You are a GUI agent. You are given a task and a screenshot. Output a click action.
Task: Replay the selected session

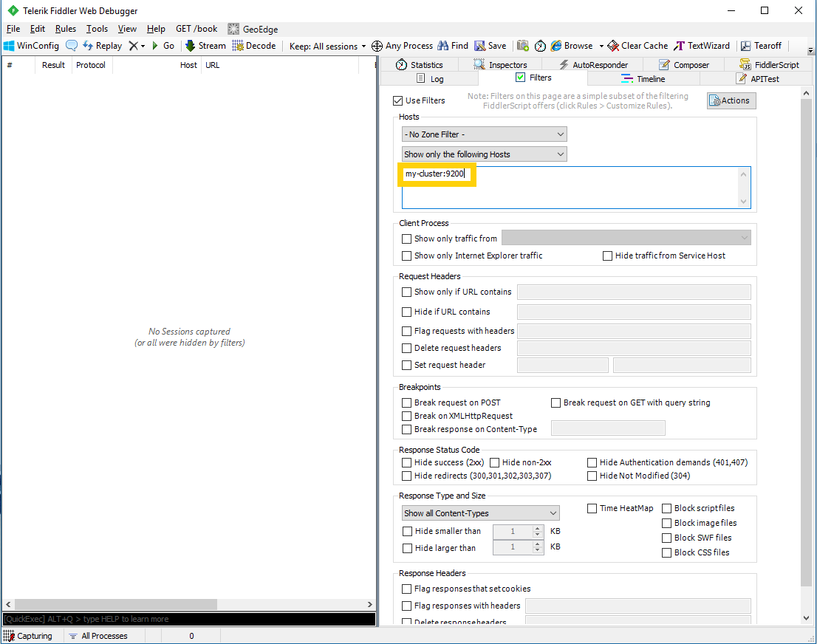click(x=102, y=45)
